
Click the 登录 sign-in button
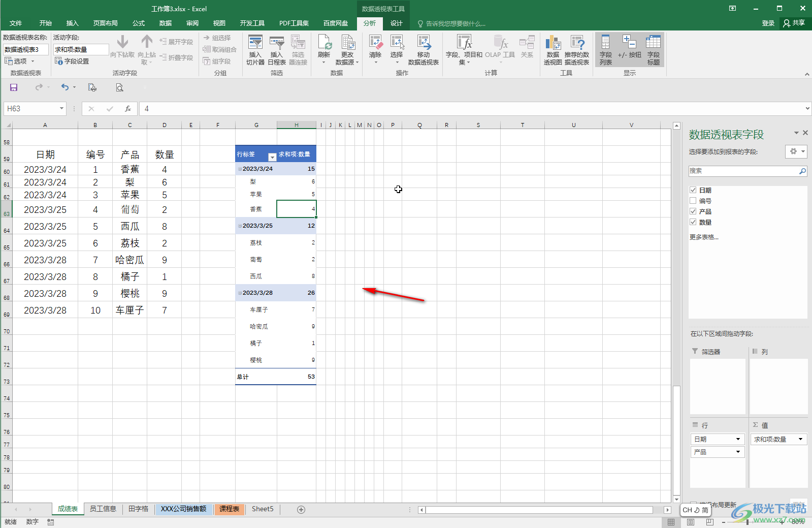[768, 23]
